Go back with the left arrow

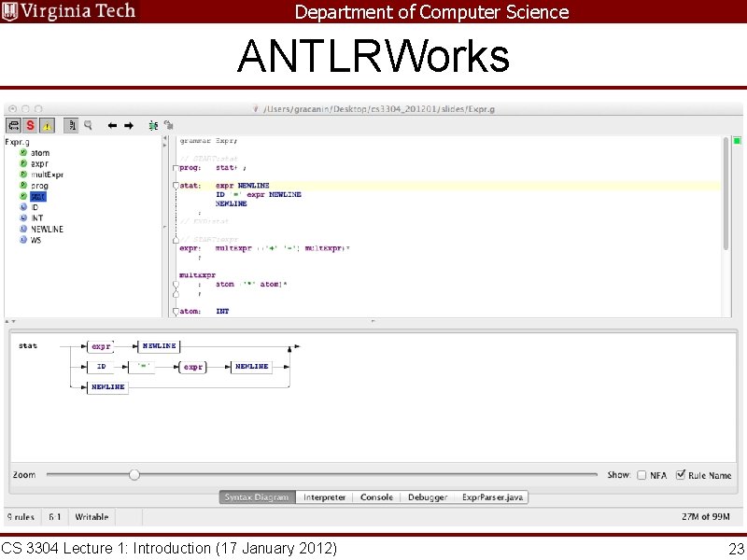112,126
